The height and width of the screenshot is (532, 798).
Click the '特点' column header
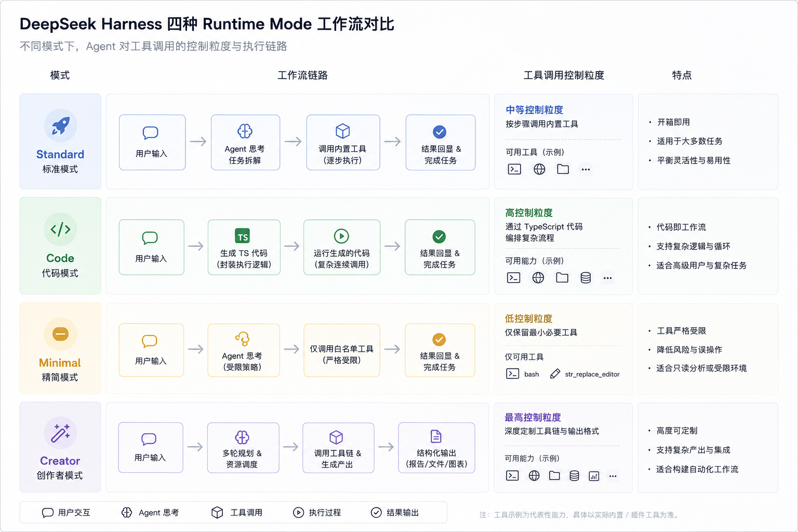click(x=682, y=75)
